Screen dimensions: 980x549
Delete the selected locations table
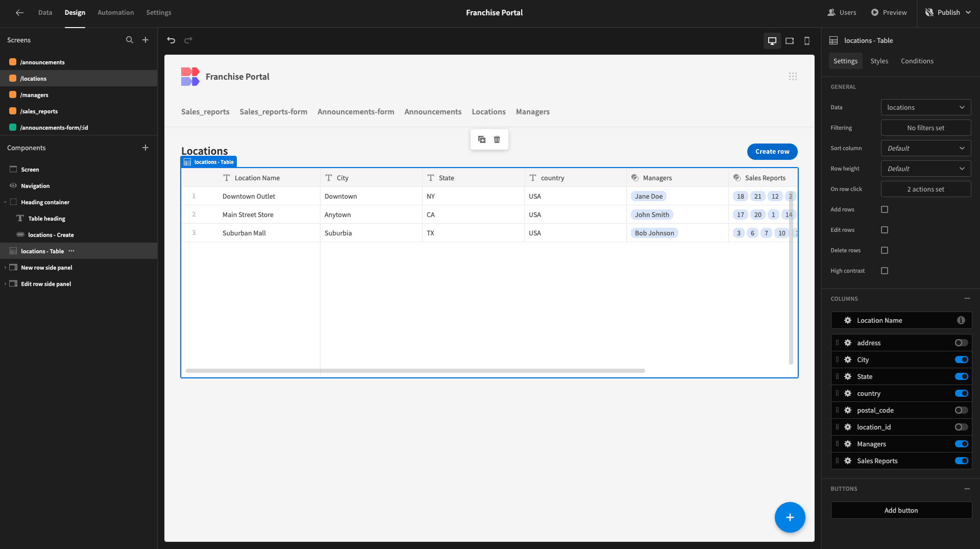pyautogui.click(x=497, y=139)
